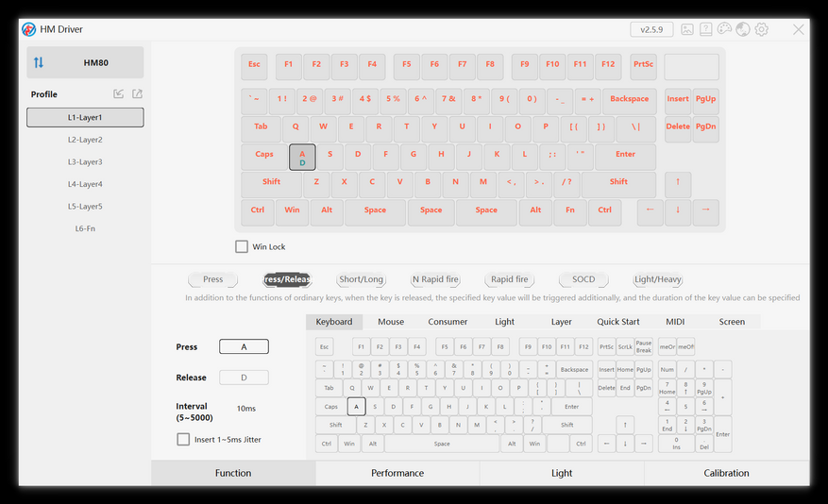Viewport: 828px width, 504px height.
Task: Tick the Insert 1~5ms Jitter checkbox
Action: click(183, 439)
